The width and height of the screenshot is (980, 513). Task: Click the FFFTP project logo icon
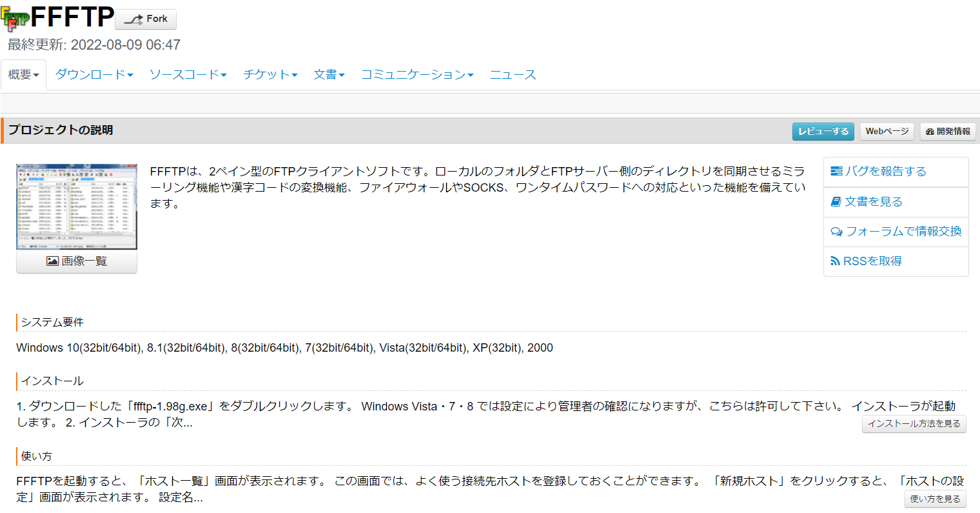point(15,18)
